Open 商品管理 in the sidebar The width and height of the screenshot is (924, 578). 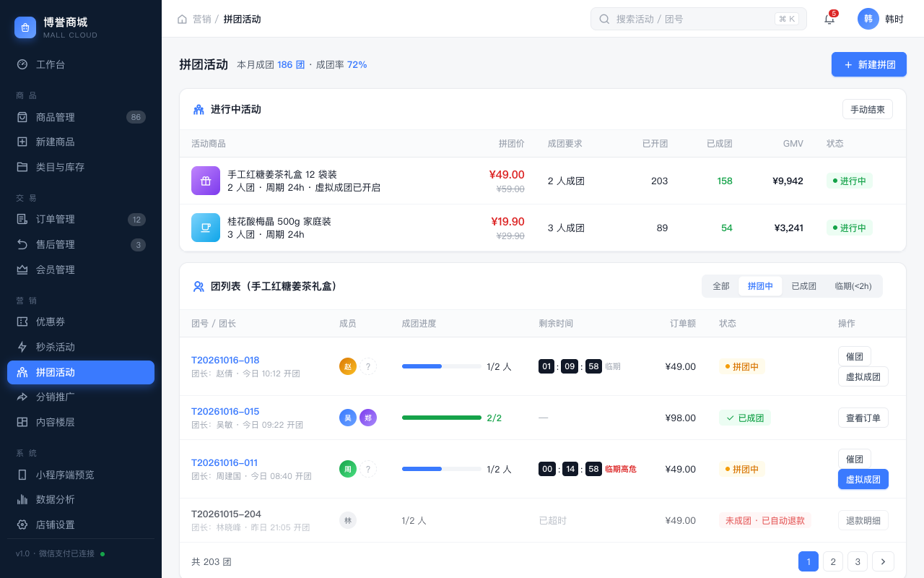pos(81,117)
